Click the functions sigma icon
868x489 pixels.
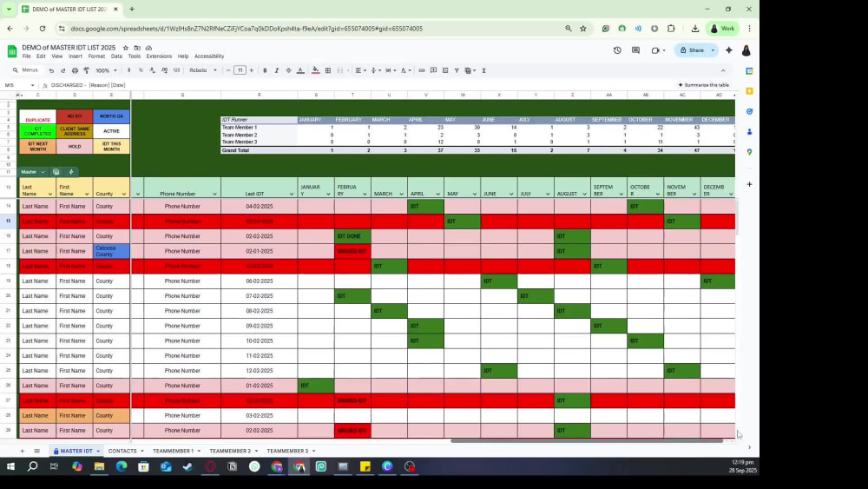483,70
